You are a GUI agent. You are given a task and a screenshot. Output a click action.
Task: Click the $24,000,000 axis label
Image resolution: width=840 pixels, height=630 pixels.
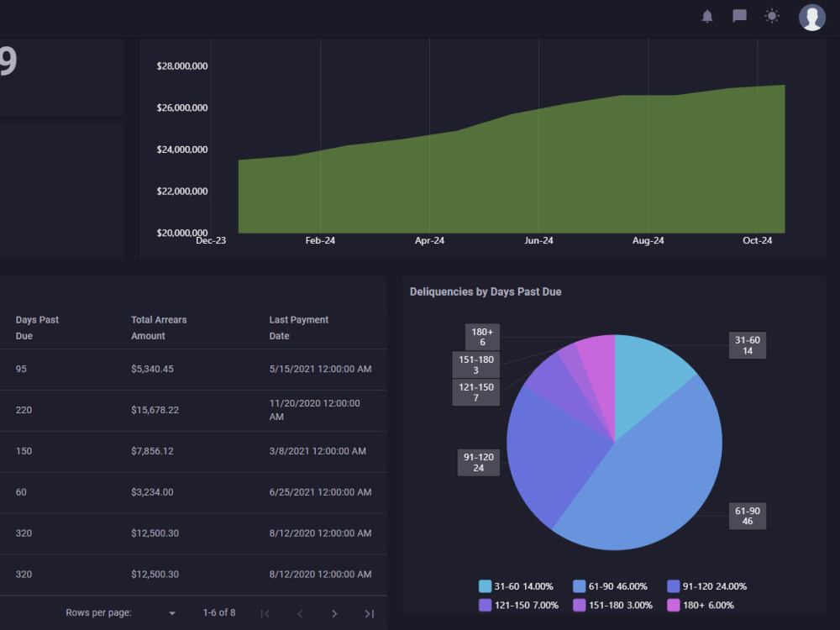(182, 150)
